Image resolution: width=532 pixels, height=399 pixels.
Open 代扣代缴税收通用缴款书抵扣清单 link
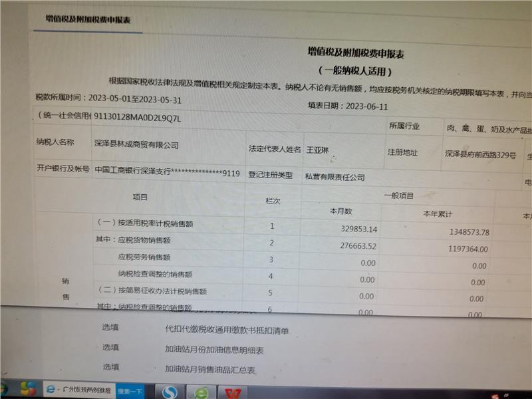227,330
